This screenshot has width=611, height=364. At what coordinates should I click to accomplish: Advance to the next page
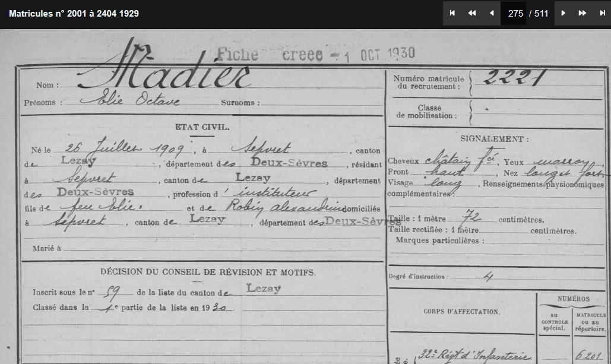click(x=563, y=13)
